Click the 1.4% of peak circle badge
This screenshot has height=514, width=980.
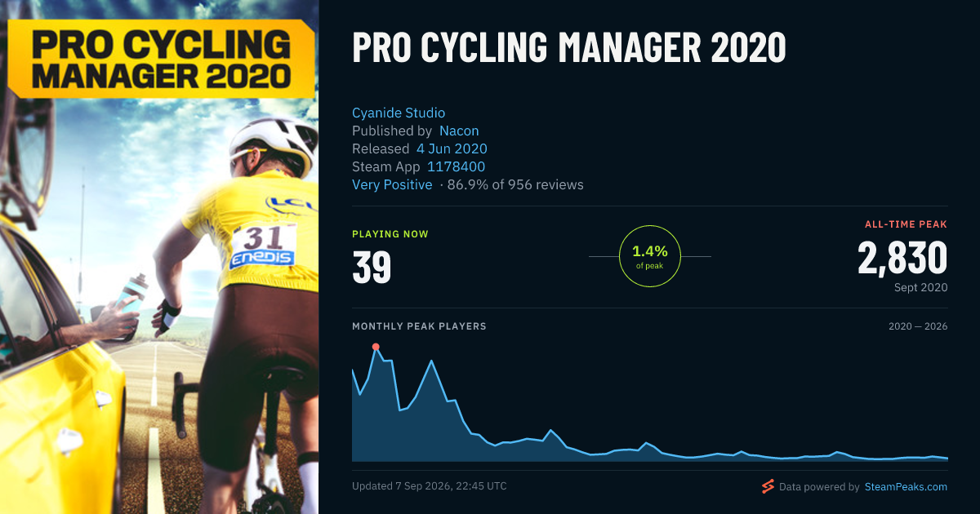tap(650, 256)
